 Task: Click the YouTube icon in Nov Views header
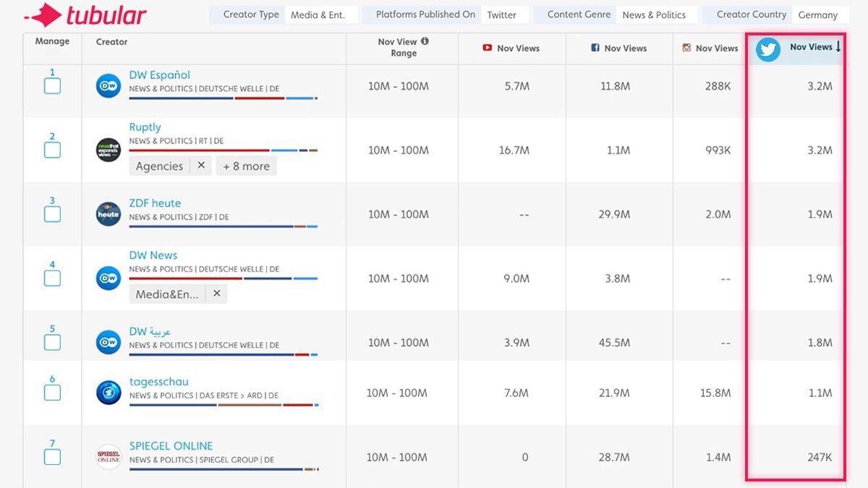pos(488,48)
